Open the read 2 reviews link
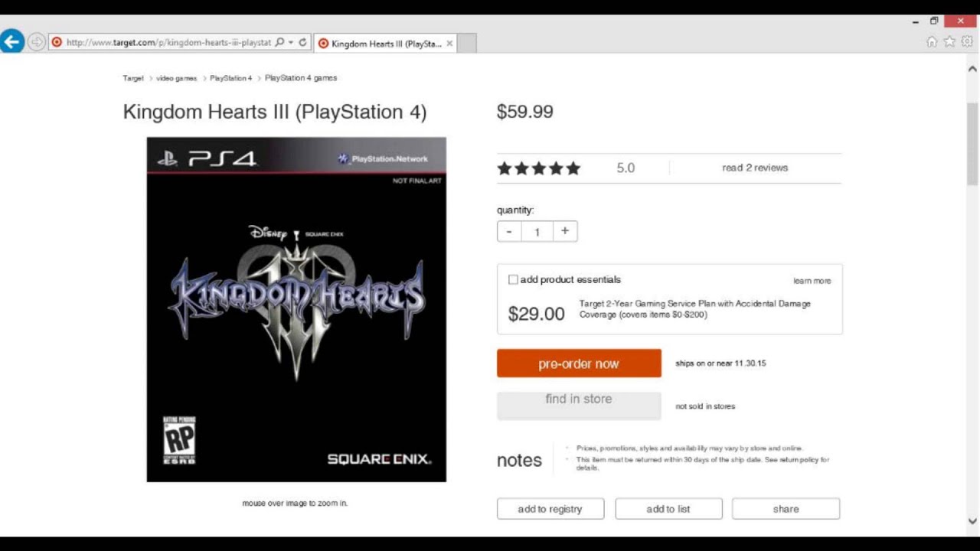This screenshot has height=551, width=980. coord(754,168)
